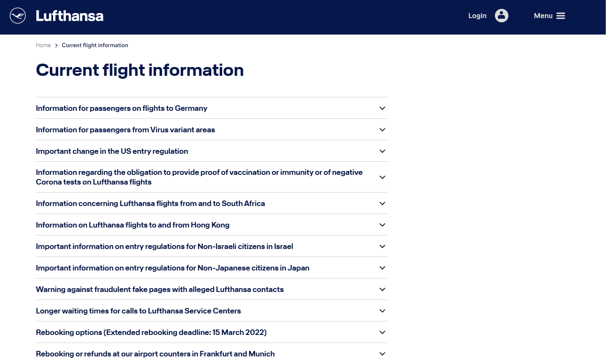Click the Lufthansa wordmark in the header
This screenshot has width=610, height=364.
tap(70, 16)
